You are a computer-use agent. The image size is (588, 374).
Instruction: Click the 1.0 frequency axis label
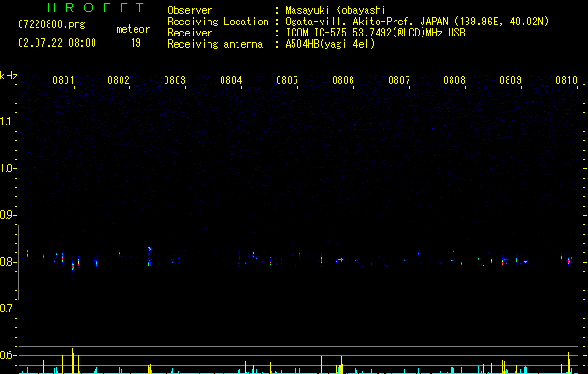point(7,168)
